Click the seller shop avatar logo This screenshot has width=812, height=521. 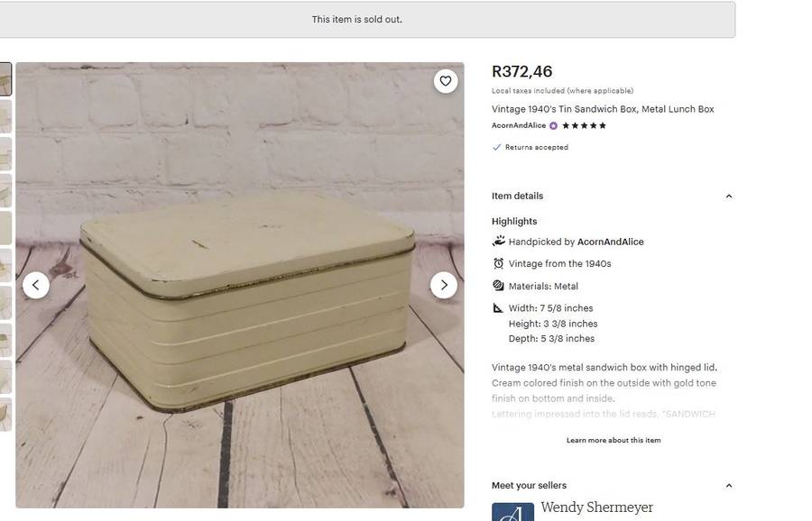click(512, 511)
